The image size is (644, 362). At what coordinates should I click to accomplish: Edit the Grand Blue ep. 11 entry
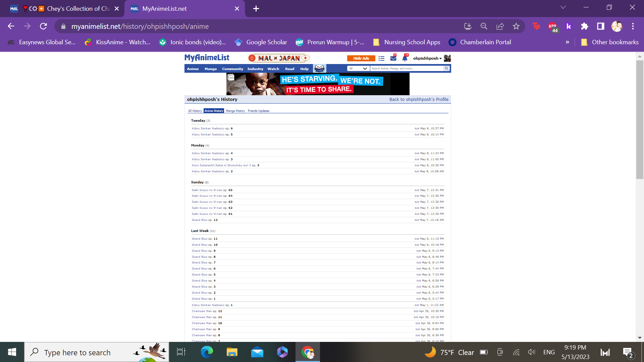417,239
